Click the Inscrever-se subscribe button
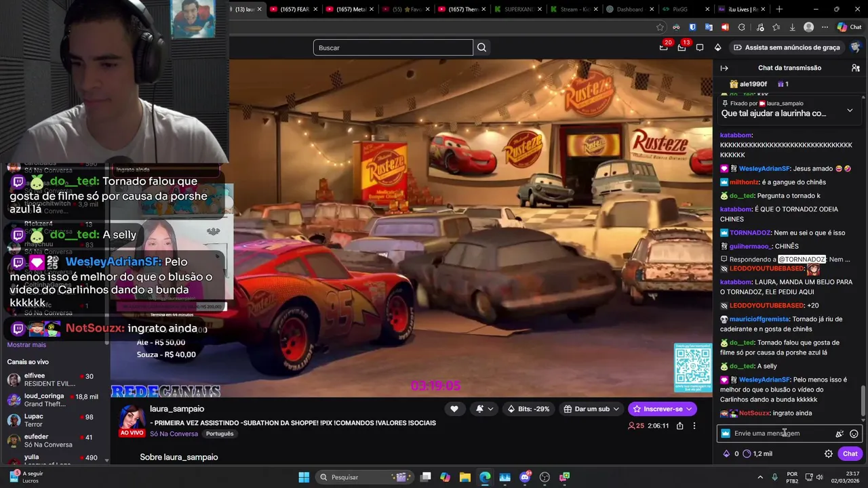Screen dimensions: 868x488 click(x=662, y=409)
